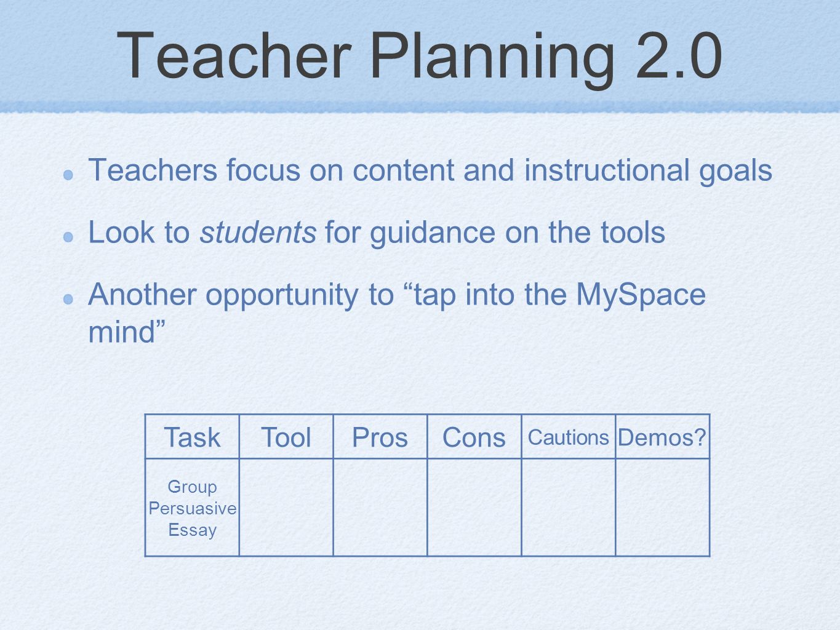Select the Demos? header cell

point(663,437)
